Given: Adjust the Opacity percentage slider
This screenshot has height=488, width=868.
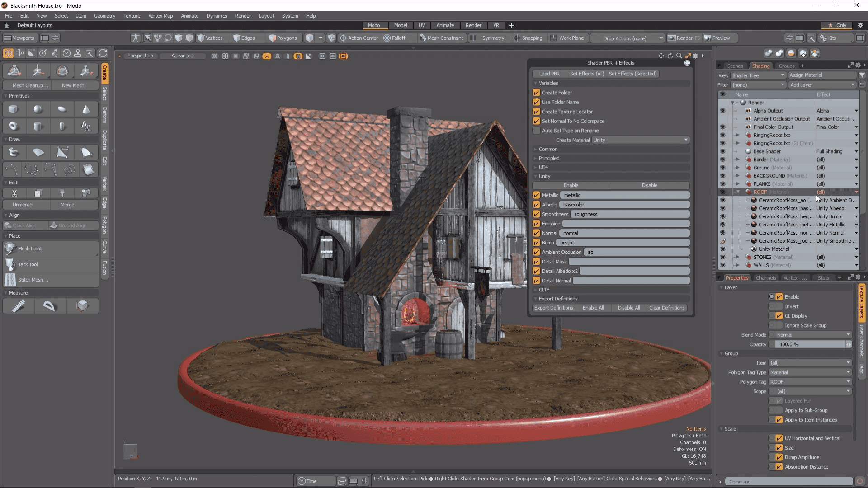Looking at the screenshot, I should 809,344.
